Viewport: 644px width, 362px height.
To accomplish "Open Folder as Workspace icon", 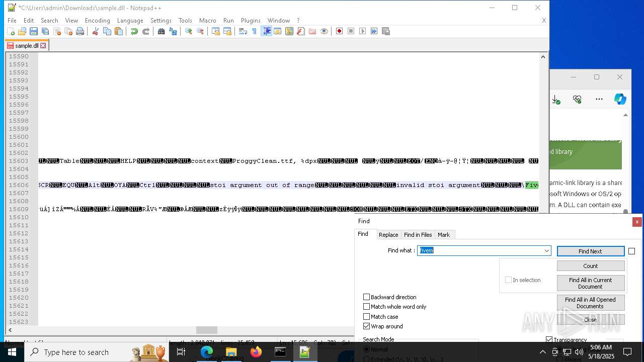I will pos(312,31).
